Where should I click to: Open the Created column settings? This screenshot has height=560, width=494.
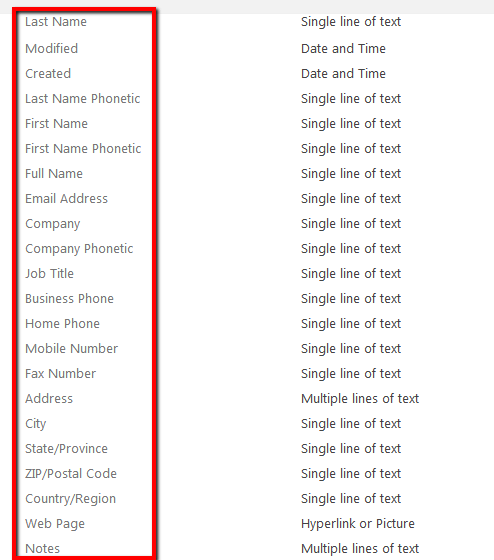click(x=48, y=74)
